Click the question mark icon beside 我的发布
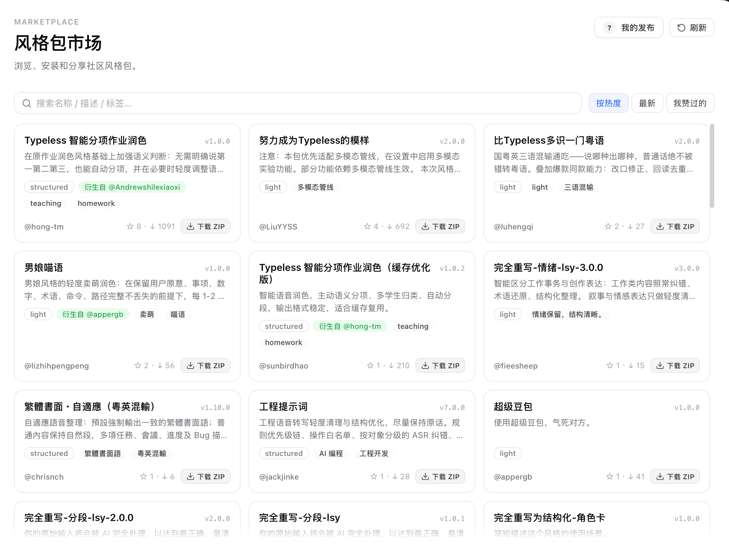729x560 pixels. 609,28
